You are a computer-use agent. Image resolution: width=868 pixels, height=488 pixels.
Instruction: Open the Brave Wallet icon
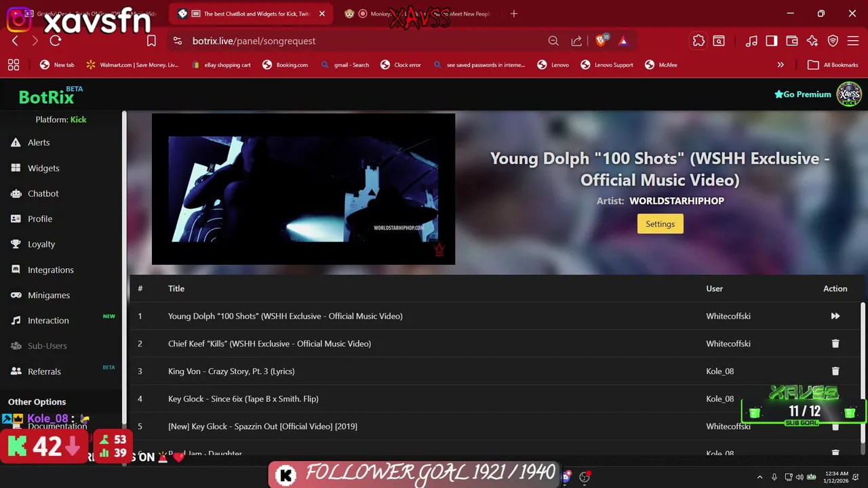(x=792, y=41)
